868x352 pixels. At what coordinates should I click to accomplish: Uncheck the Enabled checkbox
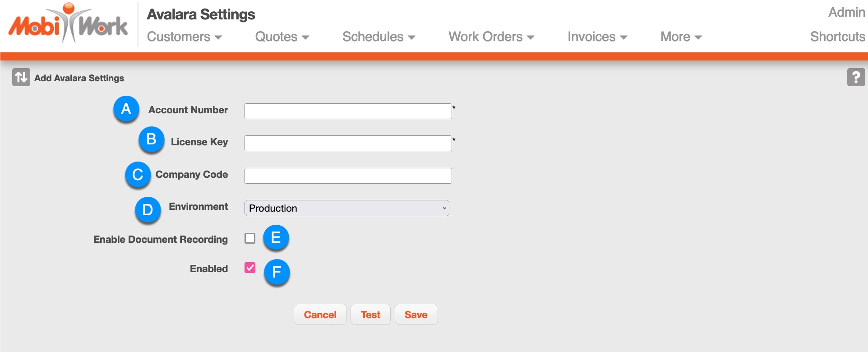coord(250,268)
